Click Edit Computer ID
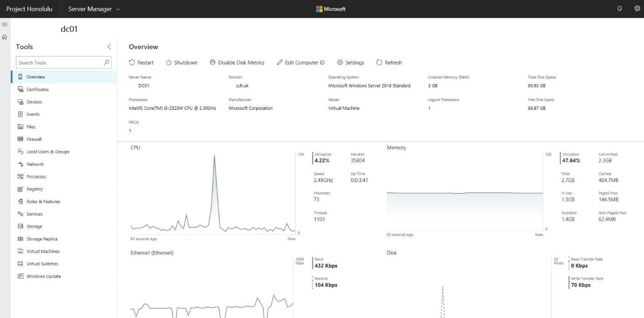Viewport: 644px width, 318px height. point(301,63)
